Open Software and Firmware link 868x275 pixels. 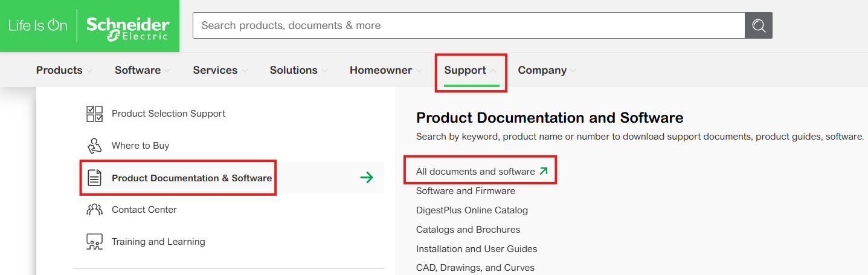click(x=466, y=191)
